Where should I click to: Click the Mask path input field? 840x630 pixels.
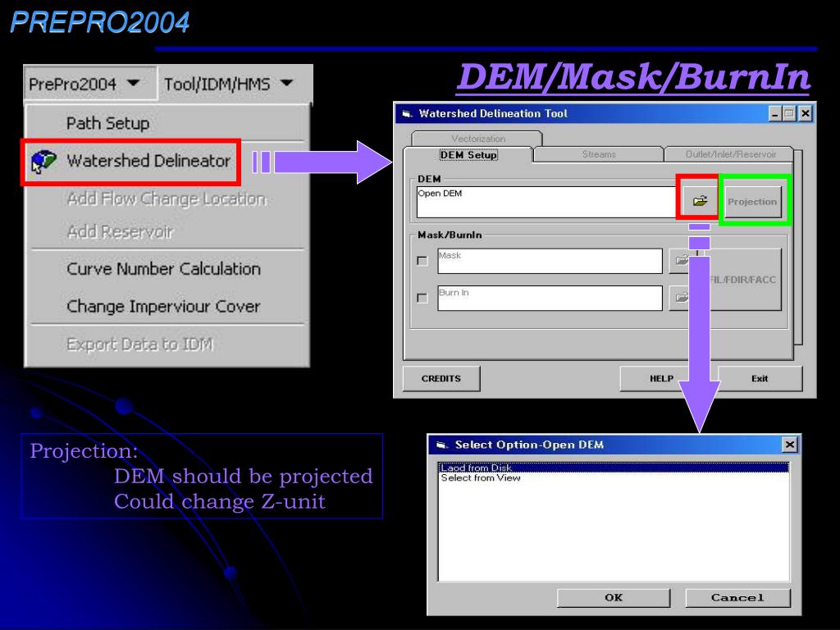(x=550, y=261)
